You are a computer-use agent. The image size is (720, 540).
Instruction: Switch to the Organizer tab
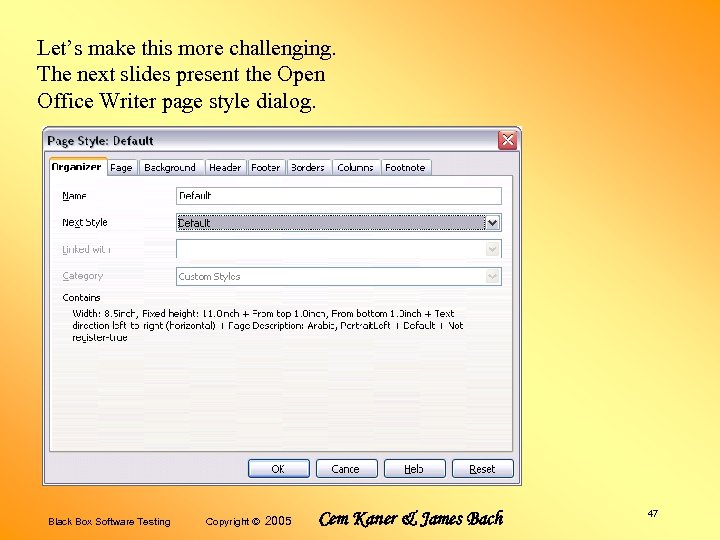tap(78, 167)
